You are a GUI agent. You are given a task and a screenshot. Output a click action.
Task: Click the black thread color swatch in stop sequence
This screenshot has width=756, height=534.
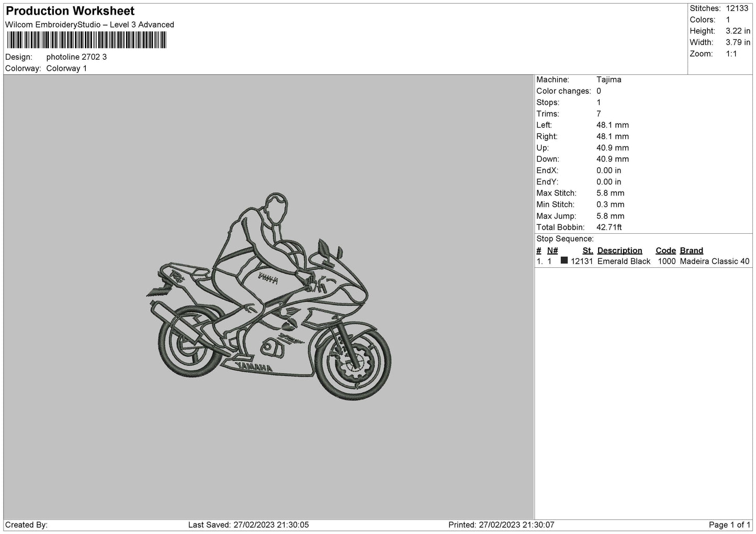[564, 260]
